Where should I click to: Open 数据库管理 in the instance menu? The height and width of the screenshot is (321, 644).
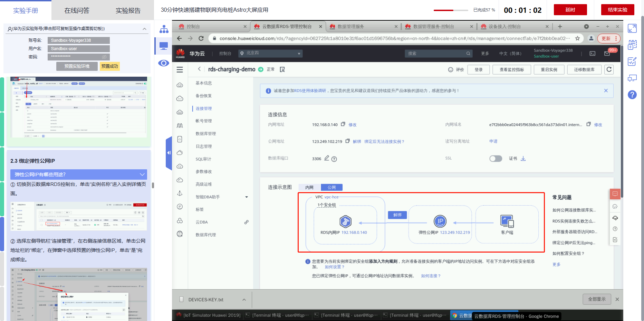click(206, 134)
